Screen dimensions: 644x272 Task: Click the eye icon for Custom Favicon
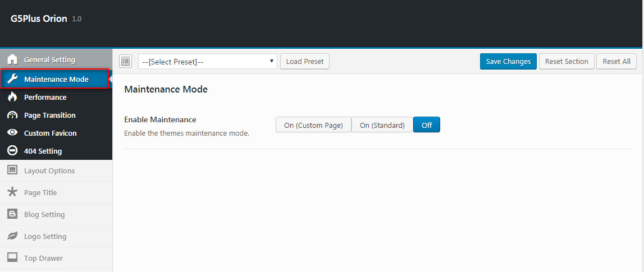pyautogui.click(x=13, y=133)
